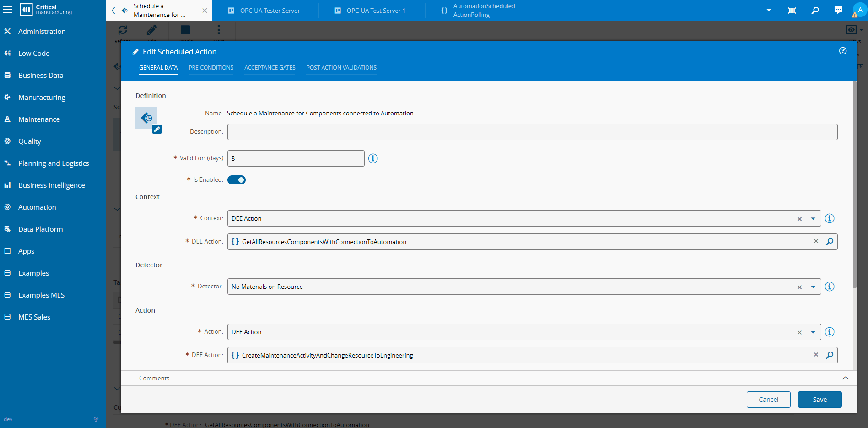Screen dimensions: 868x428
Task: Open the More options toolbar menu
Action: [x=219, y=30]
